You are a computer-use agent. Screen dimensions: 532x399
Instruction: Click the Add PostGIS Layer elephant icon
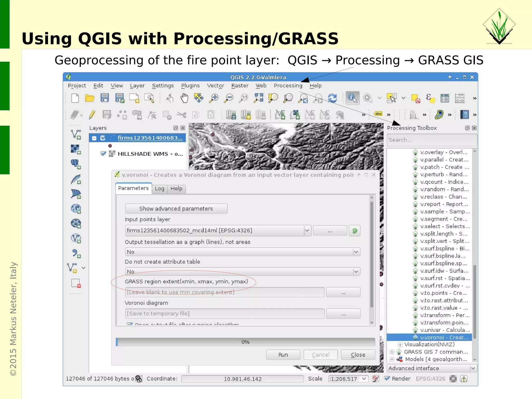pyautogui.click(x=76, y=164)
